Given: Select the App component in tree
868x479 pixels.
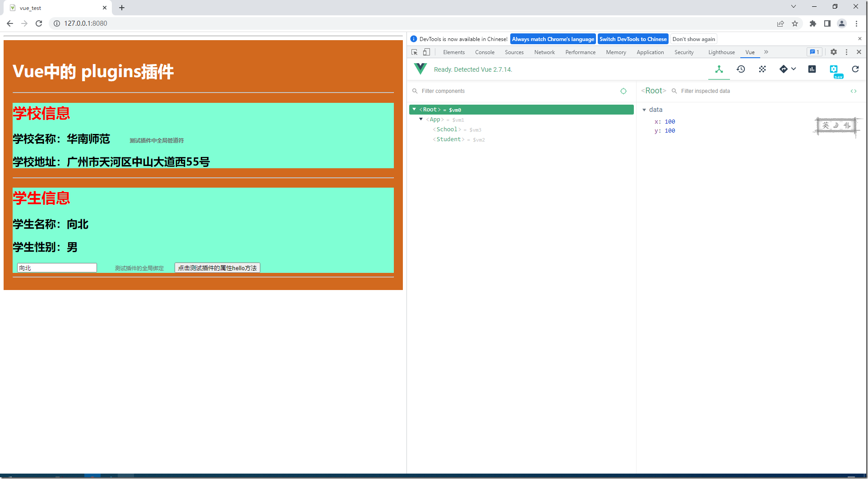Looking at the screenshot, I should pos(435,120).
